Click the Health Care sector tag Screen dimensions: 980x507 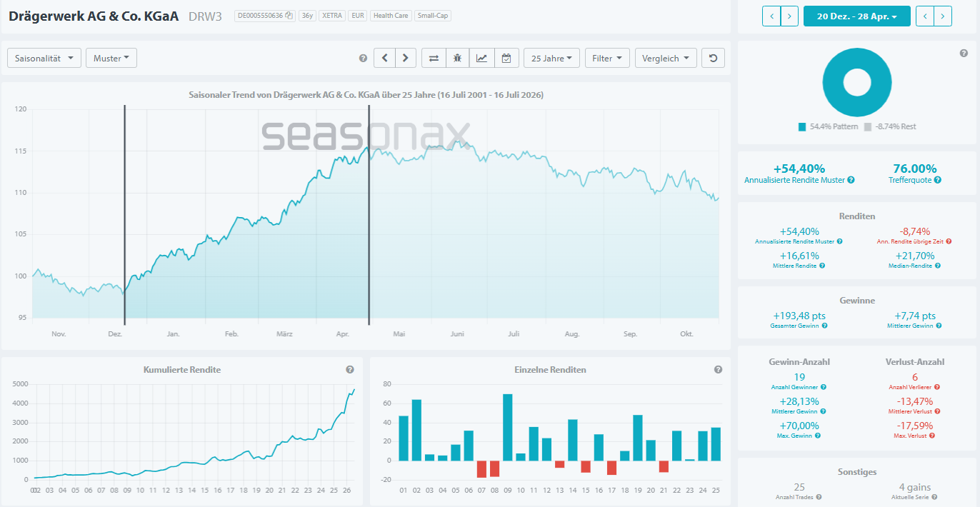tap(391, 16)
